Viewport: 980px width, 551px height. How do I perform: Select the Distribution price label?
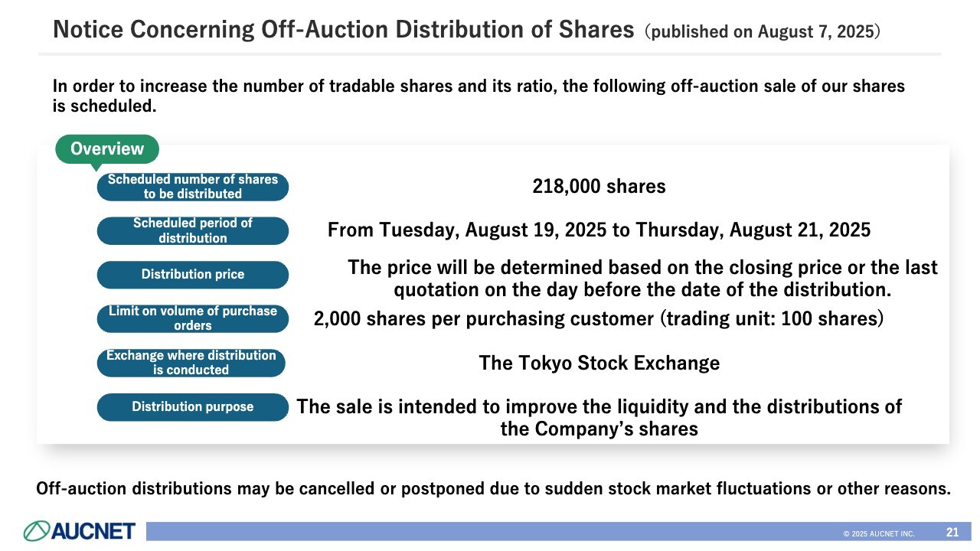click(x=192, y=275)
